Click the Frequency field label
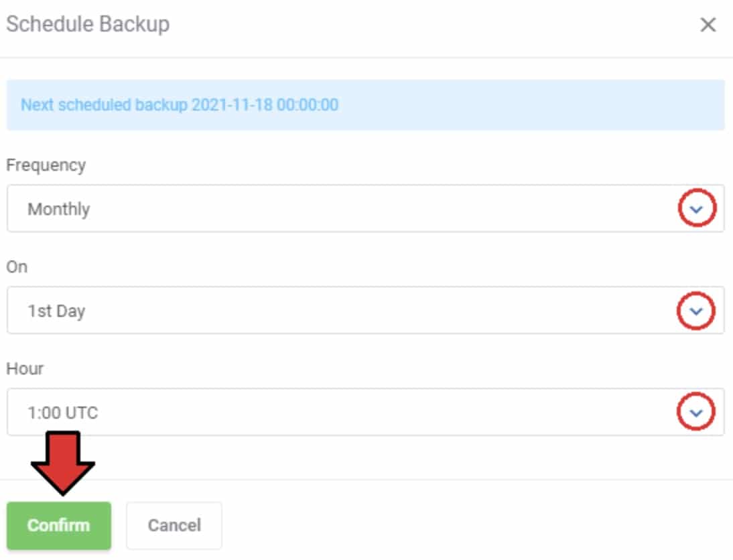 (46, 165)
